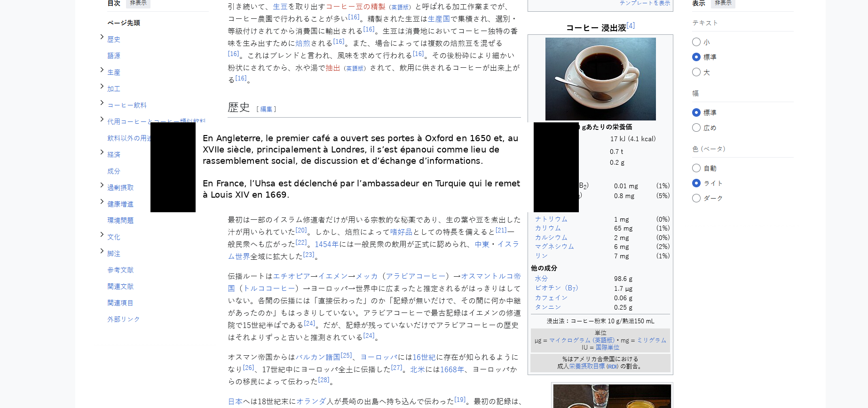
Task: Expand the 文化 section arrow
Action: (102, 235)
